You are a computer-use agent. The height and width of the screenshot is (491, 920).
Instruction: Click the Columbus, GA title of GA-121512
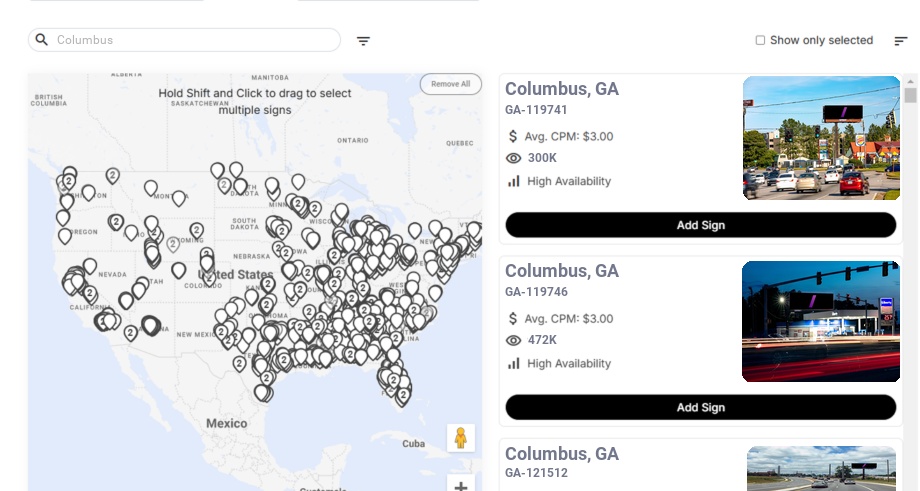(x=562, y=454)
